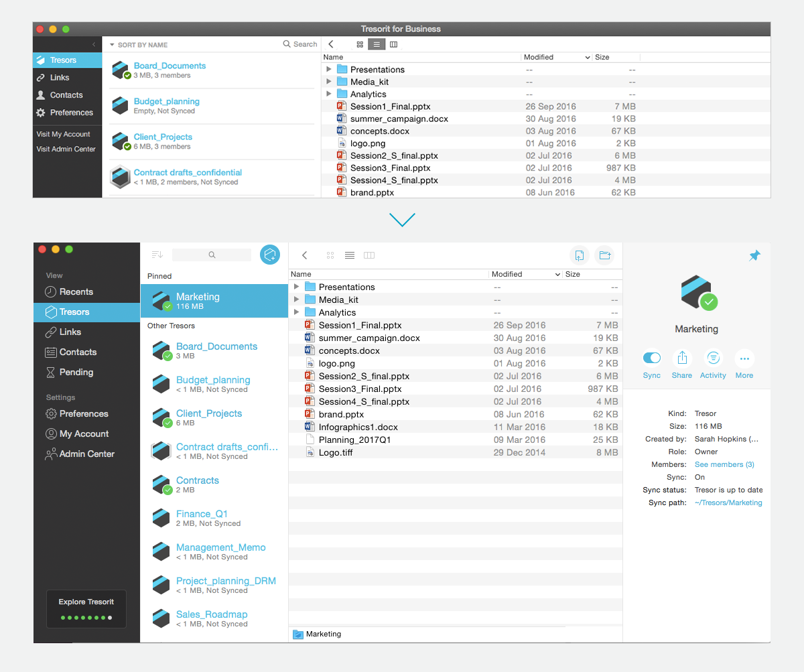804x672 pixels.
Task: Select Tresors in the upper window sidebar
Action: (x=67, y=60)
